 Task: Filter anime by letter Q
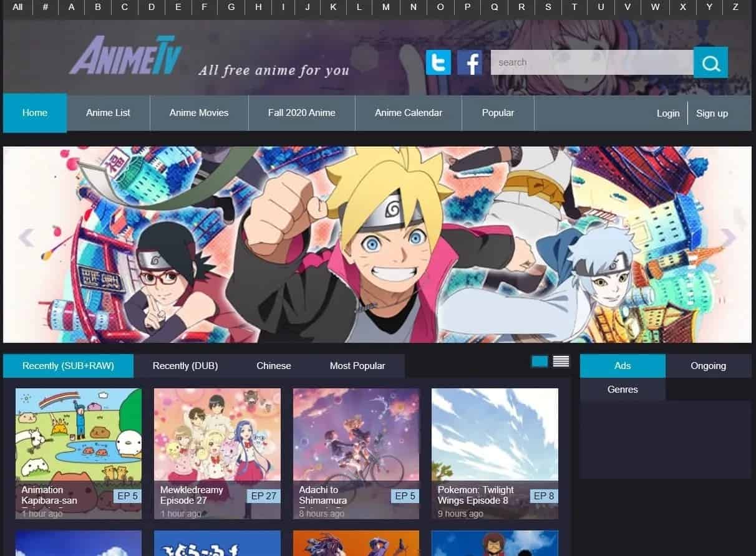coord(495,7)
